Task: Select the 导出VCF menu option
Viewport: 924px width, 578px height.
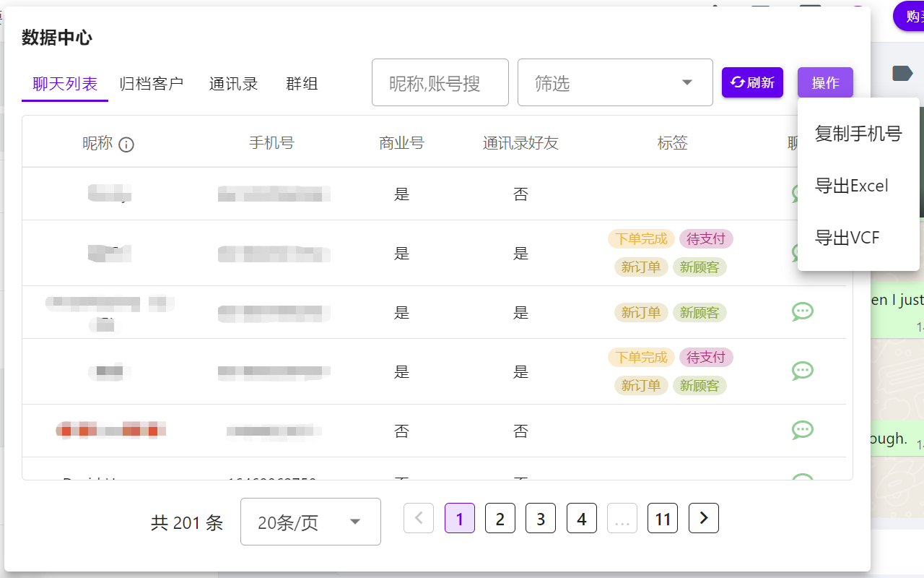Action: click(847, 237)
